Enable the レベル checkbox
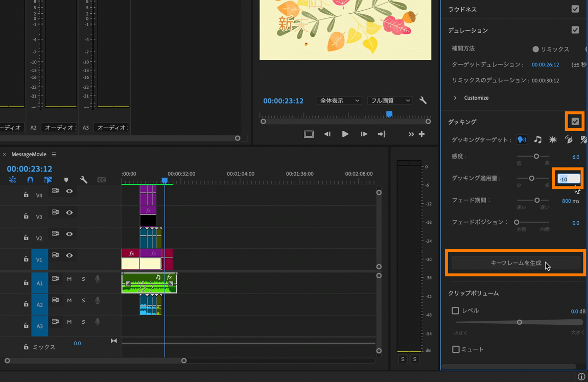The width and height of the screenshot is (588, 382). (x=455, y=311)
